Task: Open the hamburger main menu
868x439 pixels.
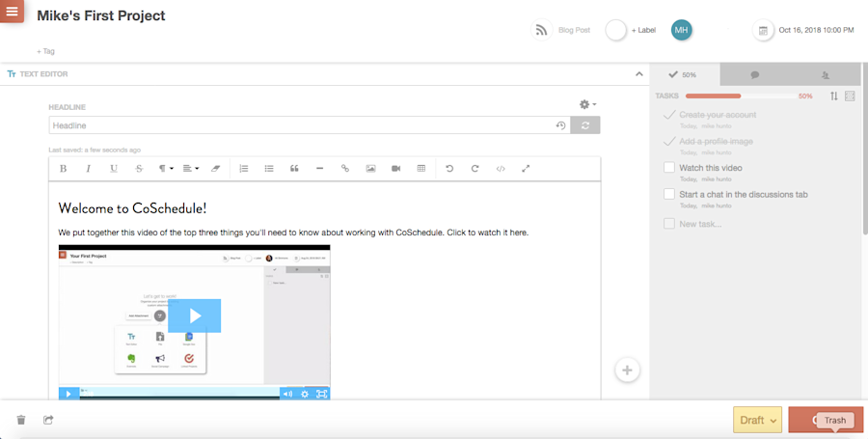Action: (12, 11)
